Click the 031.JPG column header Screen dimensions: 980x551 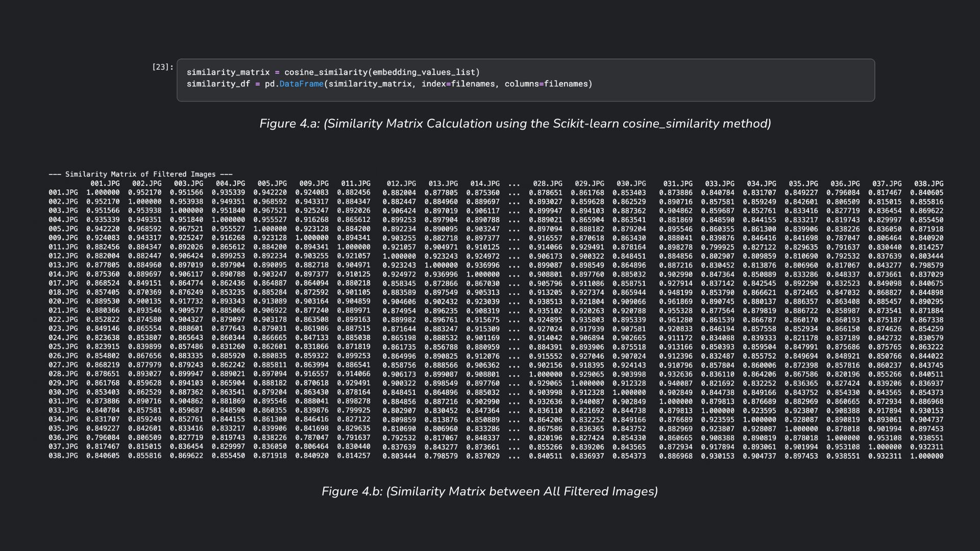(x=678, y=184)
